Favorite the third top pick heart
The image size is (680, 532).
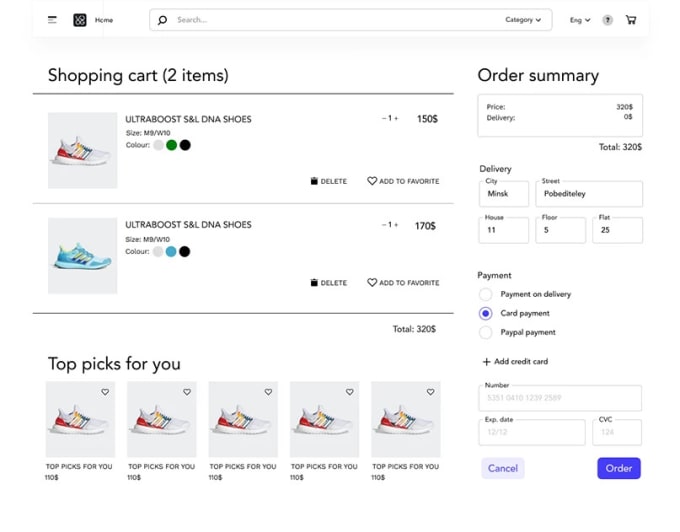coord(268,392)
